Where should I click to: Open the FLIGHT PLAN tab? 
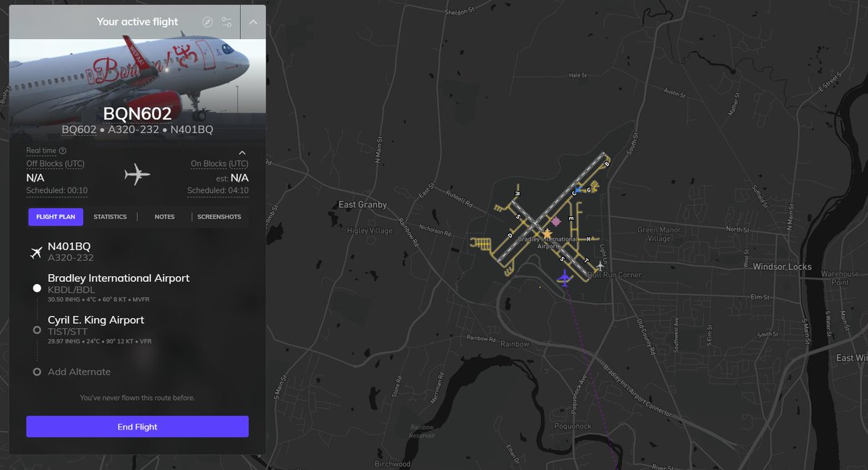click(56, 217)
